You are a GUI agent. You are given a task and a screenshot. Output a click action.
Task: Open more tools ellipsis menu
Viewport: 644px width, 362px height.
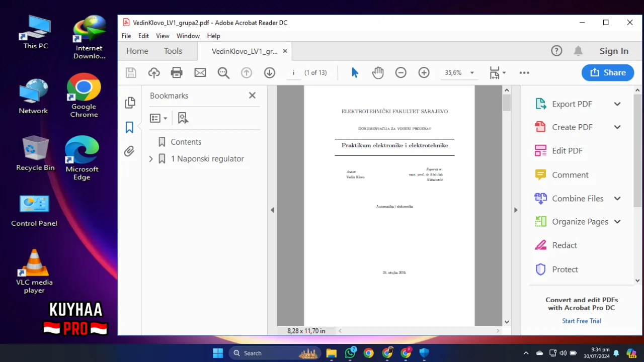pyautogui.click(x=524, y=72)
